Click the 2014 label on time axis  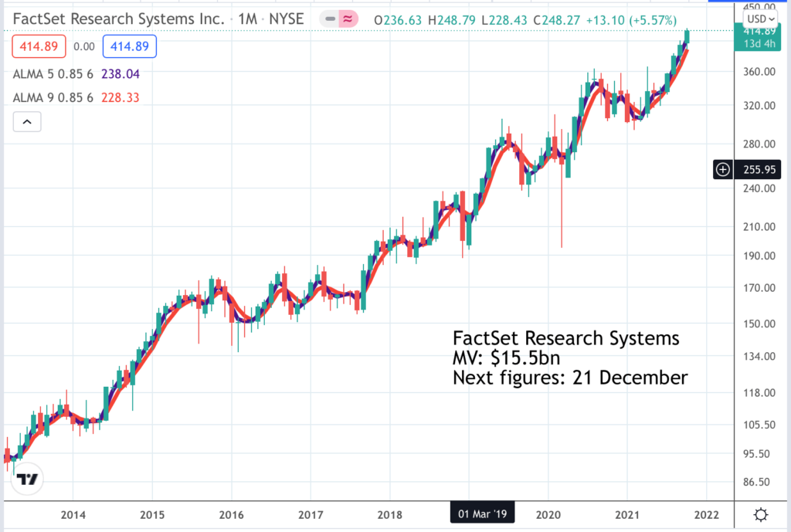(x=73, y=515)
